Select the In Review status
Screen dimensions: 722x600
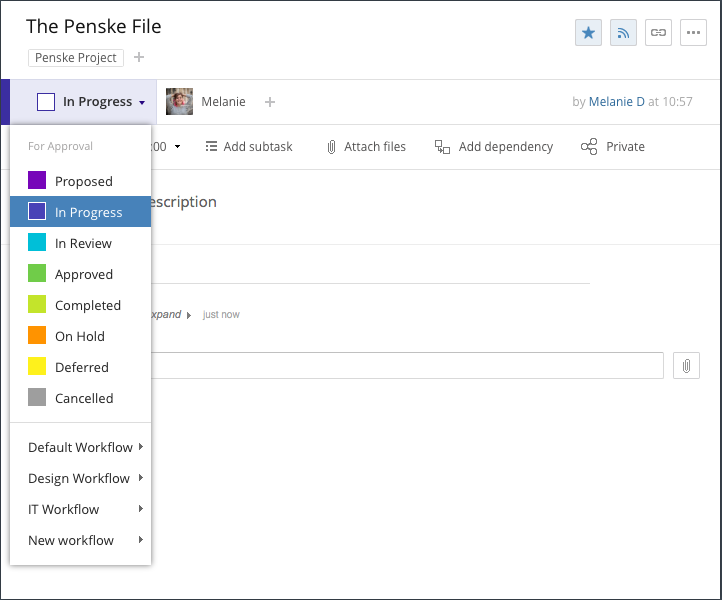point(81,243)
